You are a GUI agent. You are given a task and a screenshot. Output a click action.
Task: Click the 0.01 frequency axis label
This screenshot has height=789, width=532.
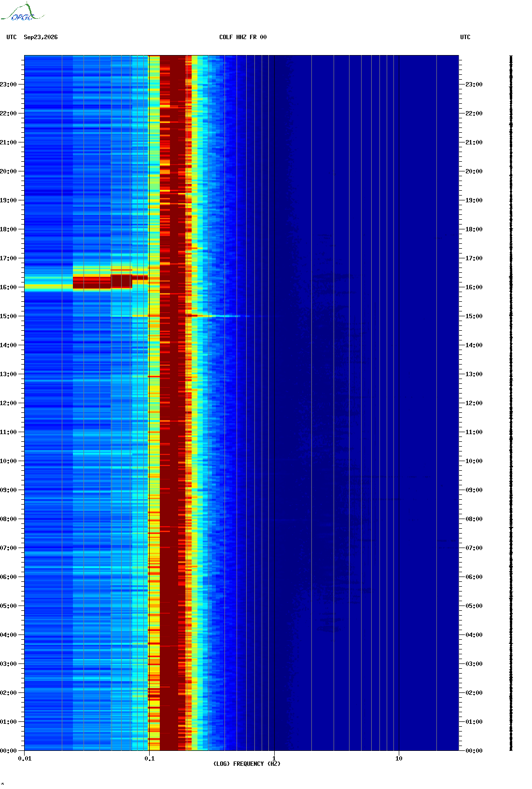(25, 759)
